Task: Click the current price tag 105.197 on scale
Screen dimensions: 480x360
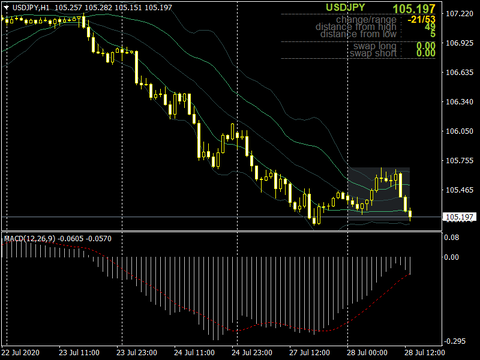Action: point(459,217)
